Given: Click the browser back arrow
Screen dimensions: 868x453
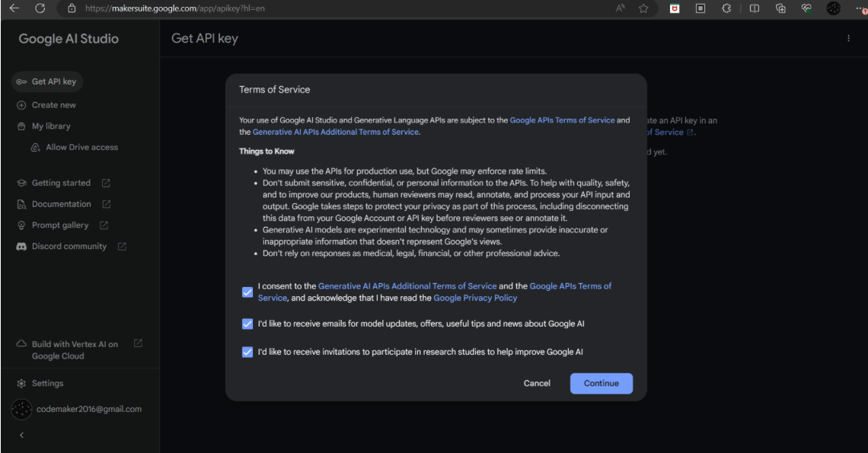Looking at the screenshot, I should coord(14,8).
